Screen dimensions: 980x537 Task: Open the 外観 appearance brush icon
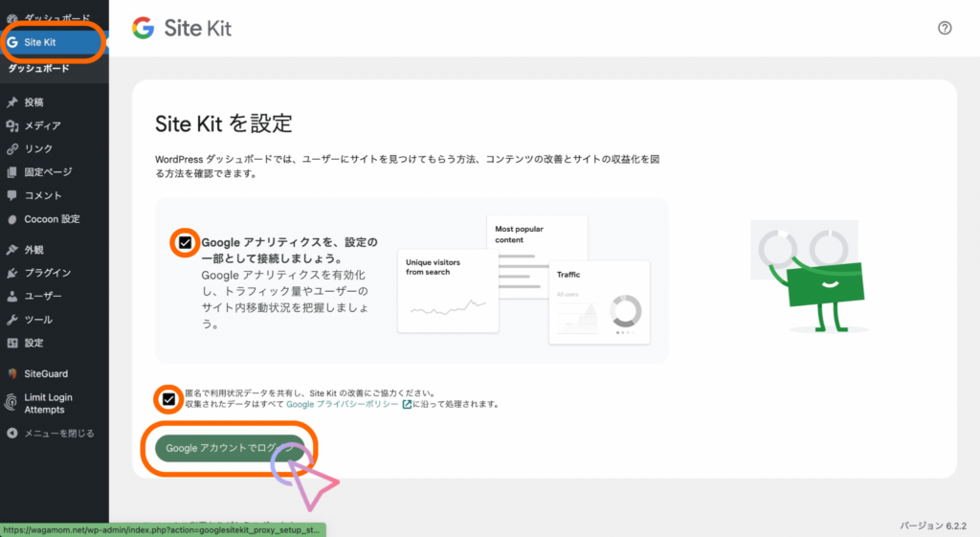tap(11, 250)
